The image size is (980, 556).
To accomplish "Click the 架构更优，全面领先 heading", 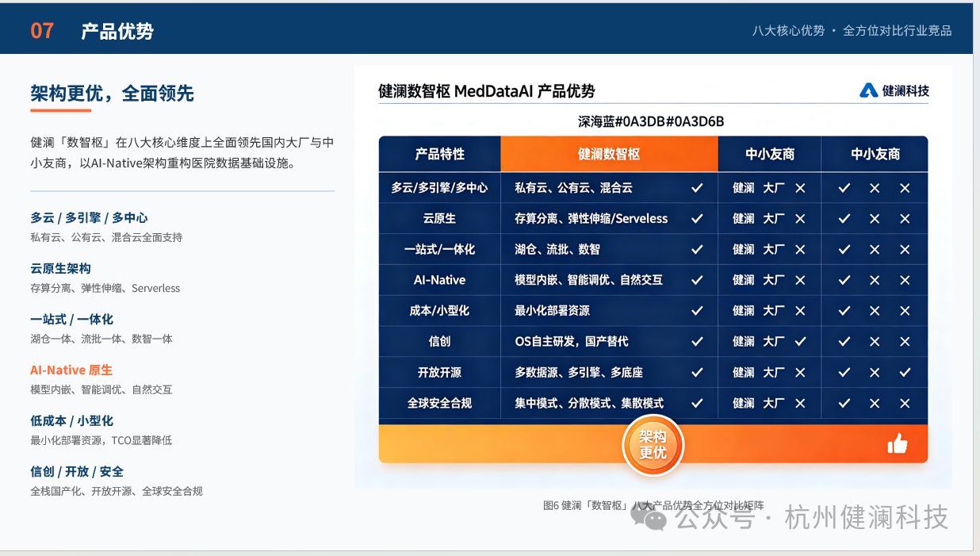I will click(112, 94).
